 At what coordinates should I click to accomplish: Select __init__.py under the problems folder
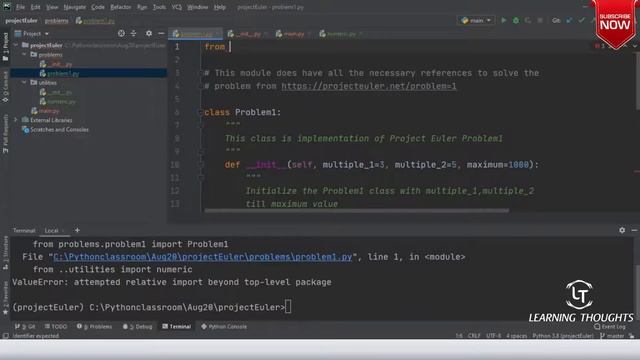pos(56,64)
